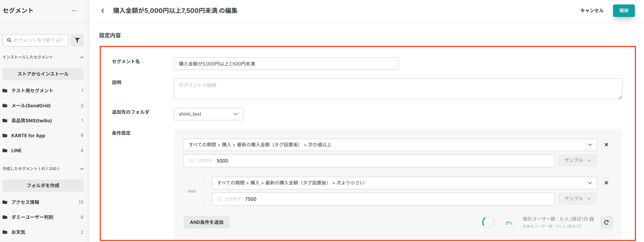Click the 保存 save button
Image resolution: width=644 pixels, height=242 pixels.
pyautogui.click(x=624, y=10)
